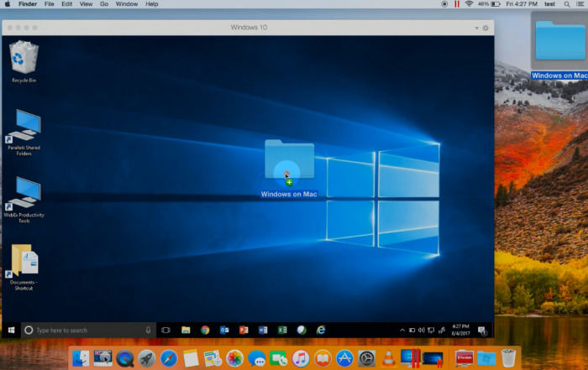Open the Edit menu
Image resolution: width=588 pixels, height=370 pixels.
click(66, 4)
